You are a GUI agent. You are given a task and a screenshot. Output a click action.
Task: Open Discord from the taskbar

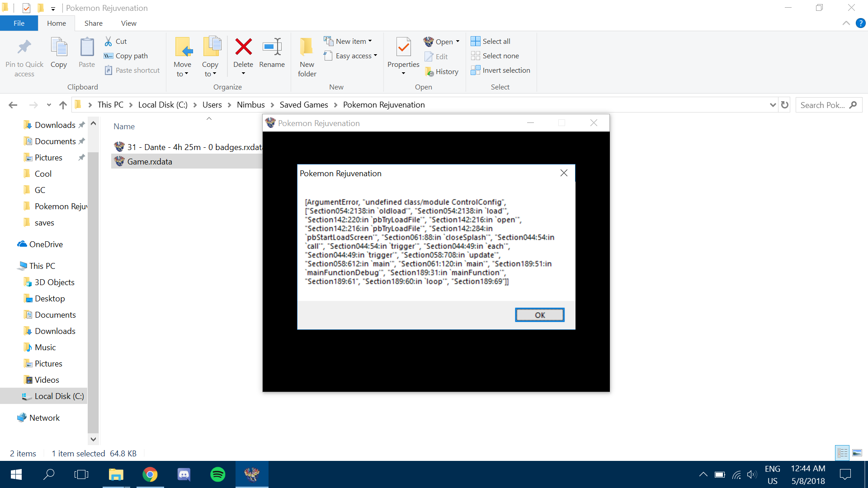[x=184, y=474]
